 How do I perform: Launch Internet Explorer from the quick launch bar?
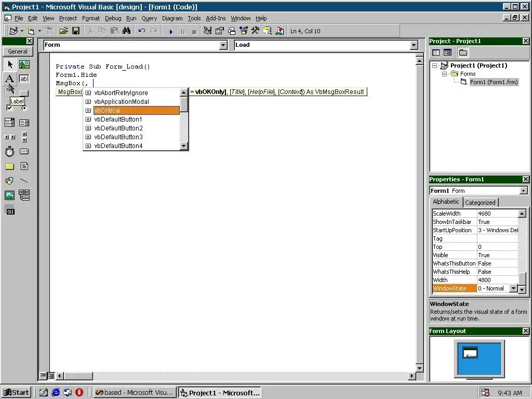click(x=56, y=393)
